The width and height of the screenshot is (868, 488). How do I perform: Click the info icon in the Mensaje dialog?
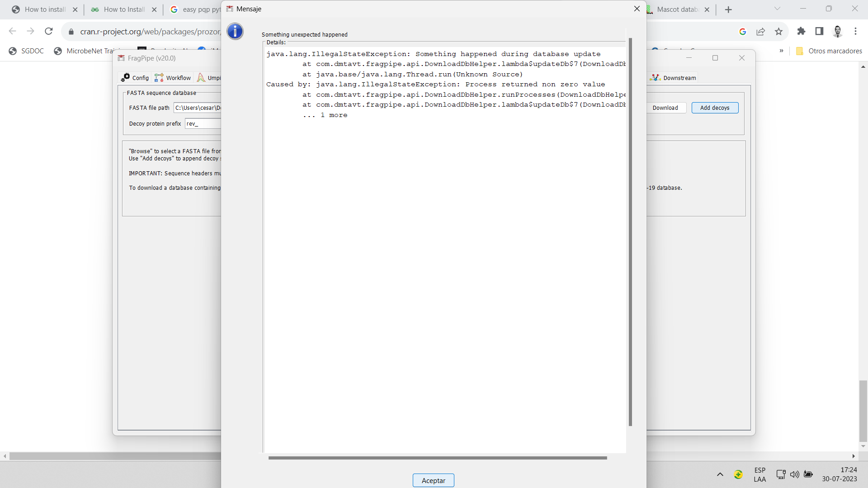click(235, 32)
